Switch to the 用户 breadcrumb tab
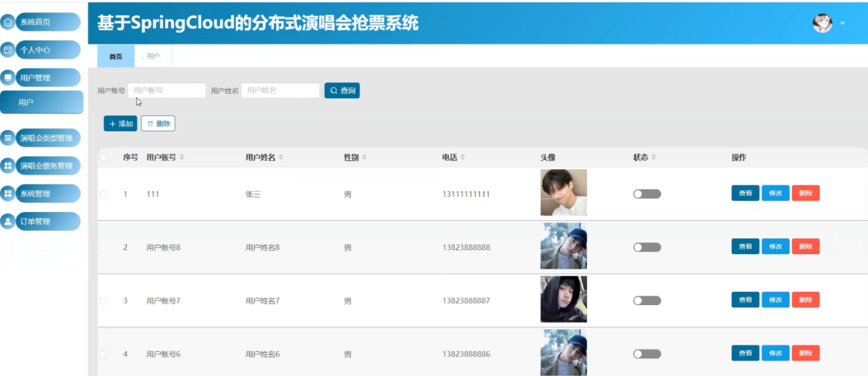The height and width of the screenshot is (376, 868). click(x=153, y=57)
